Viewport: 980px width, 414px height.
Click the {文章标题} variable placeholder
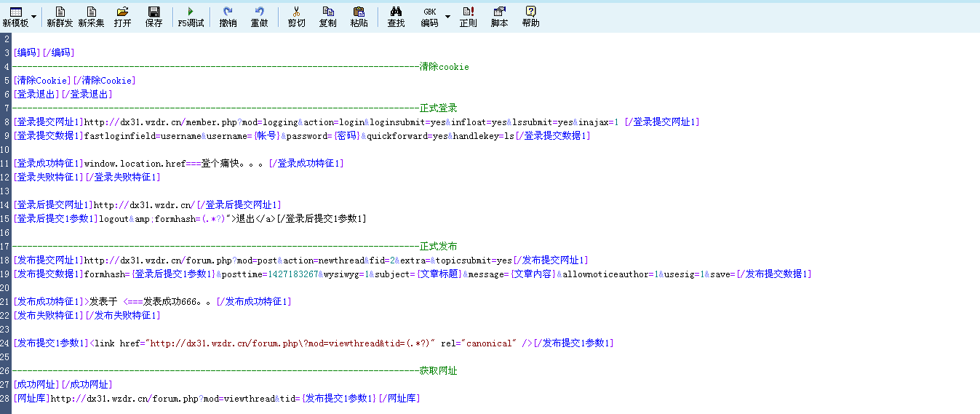[439, 274]
